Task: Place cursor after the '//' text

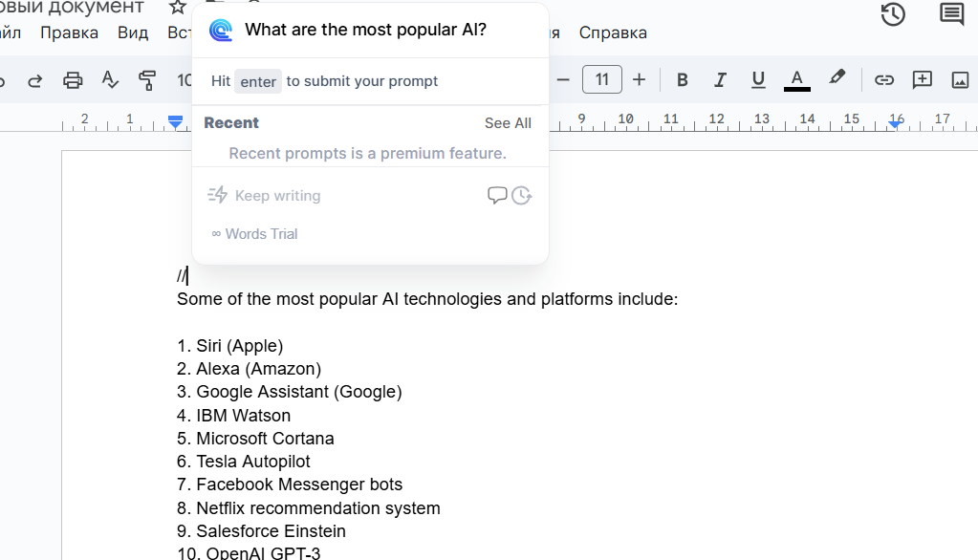Action: tap(187, 275)
